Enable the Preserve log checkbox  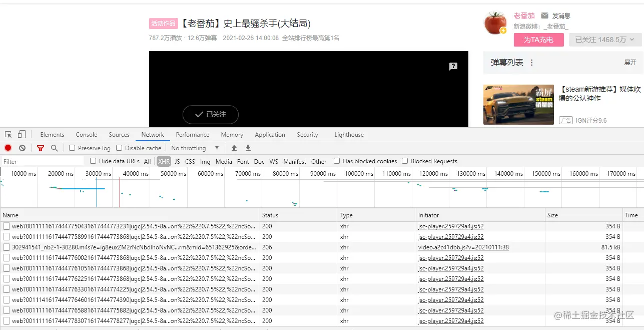pos(72,148)
